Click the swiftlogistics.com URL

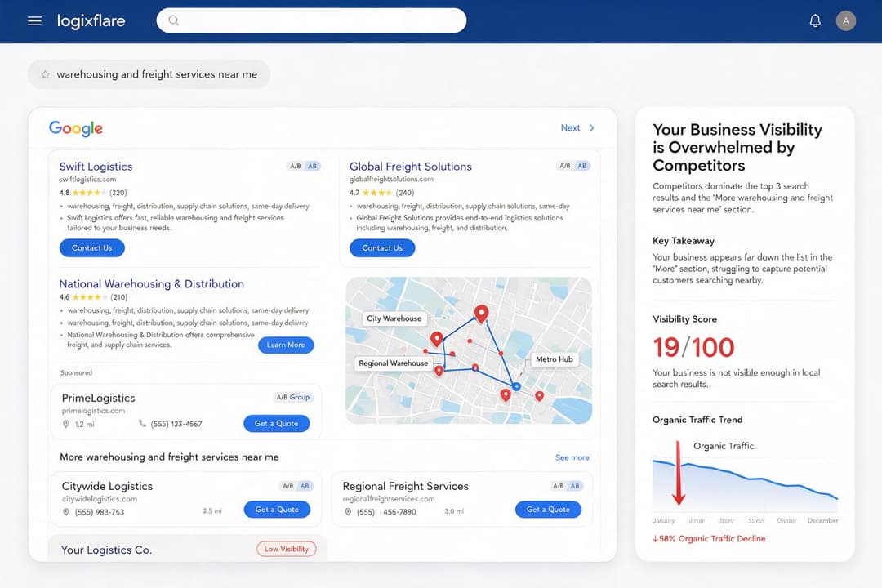[87, 180]
